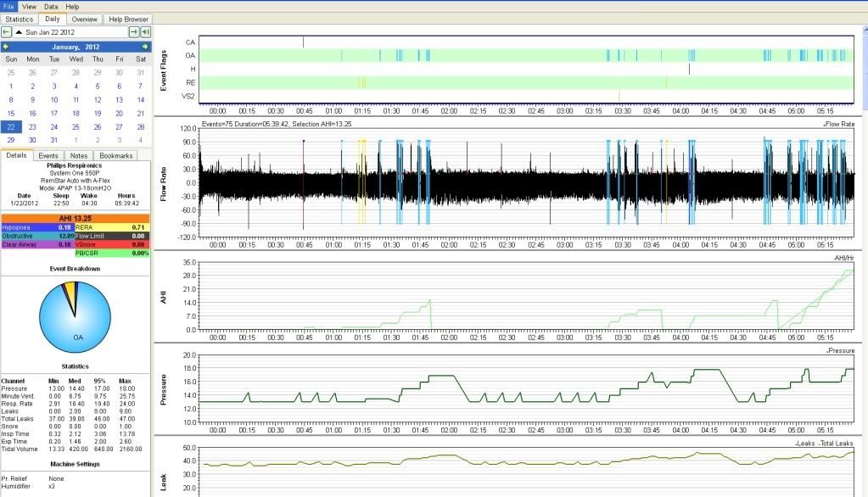Image resolution: width=868 pixels, height=497 pixels.
Task: Click the teal Obstructive index row
Action: coord(37,236)
